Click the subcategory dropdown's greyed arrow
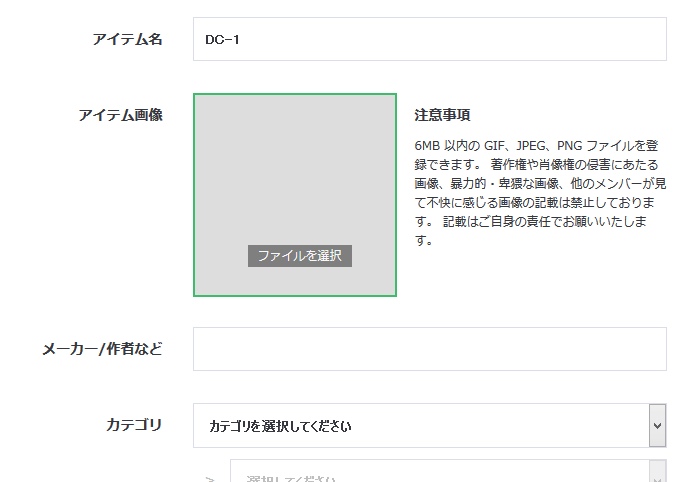Viewport: 681px width, 482px height. click(x=657, y=472)
